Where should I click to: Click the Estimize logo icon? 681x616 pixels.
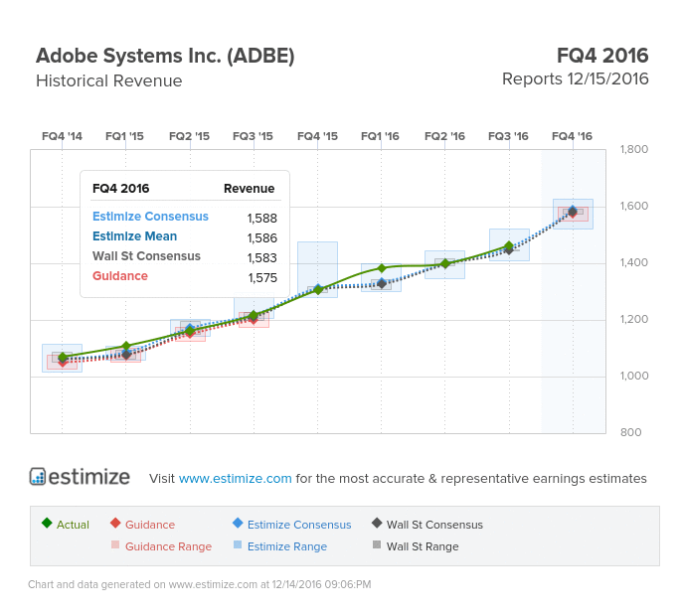tap(38, 477)
